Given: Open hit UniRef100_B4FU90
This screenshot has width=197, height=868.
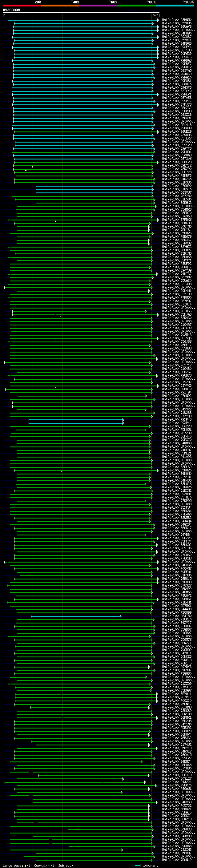Looking at the screenshot, I should click(x=177, y=33).
